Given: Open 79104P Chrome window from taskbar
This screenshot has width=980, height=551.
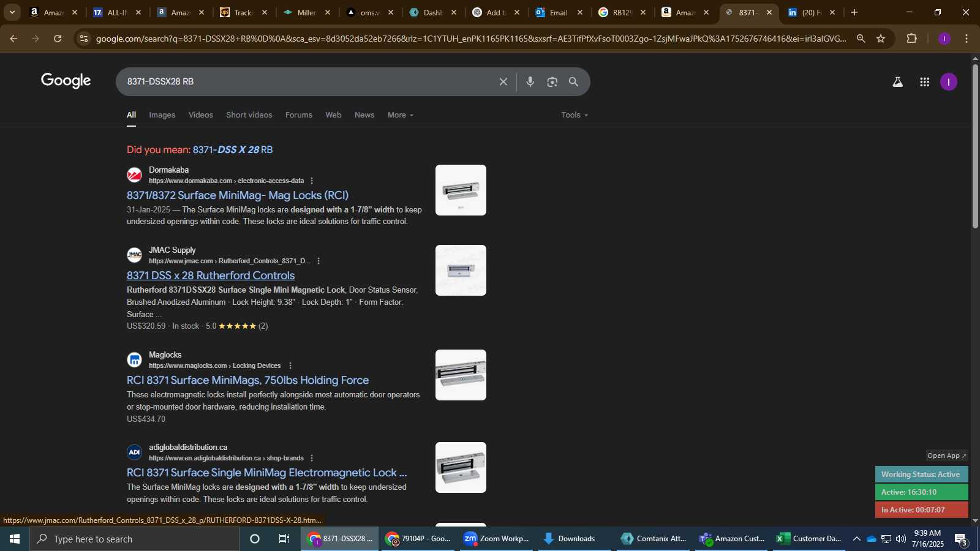Looking at the screenshot, I should 418,539.
